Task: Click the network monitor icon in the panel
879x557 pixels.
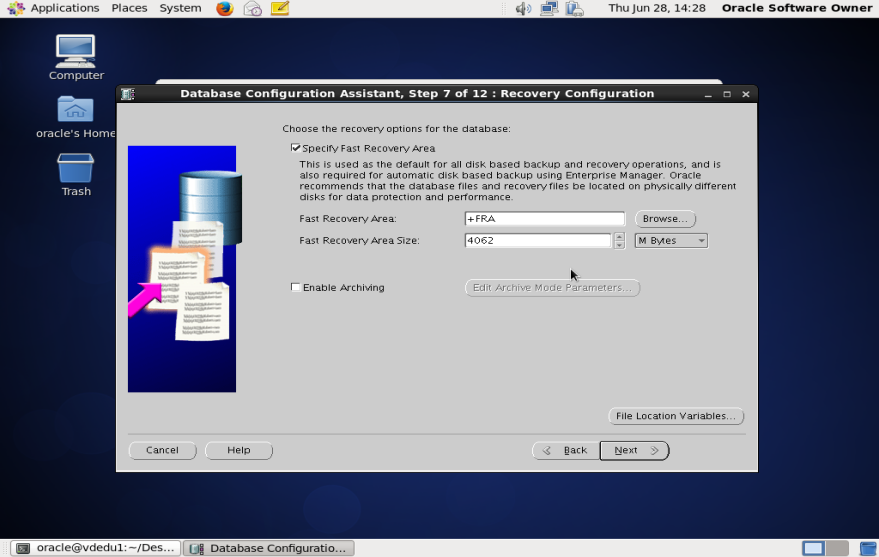Action: [549, 8]
